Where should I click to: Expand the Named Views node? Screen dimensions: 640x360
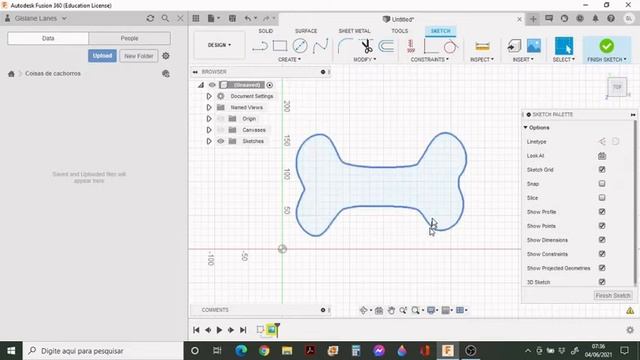coord(209,107)
